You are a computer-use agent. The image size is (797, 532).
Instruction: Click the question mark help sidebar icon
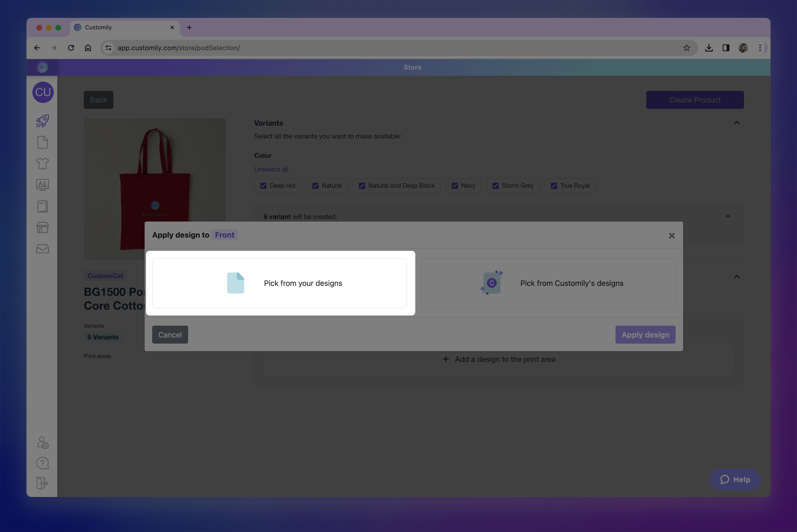42,463
